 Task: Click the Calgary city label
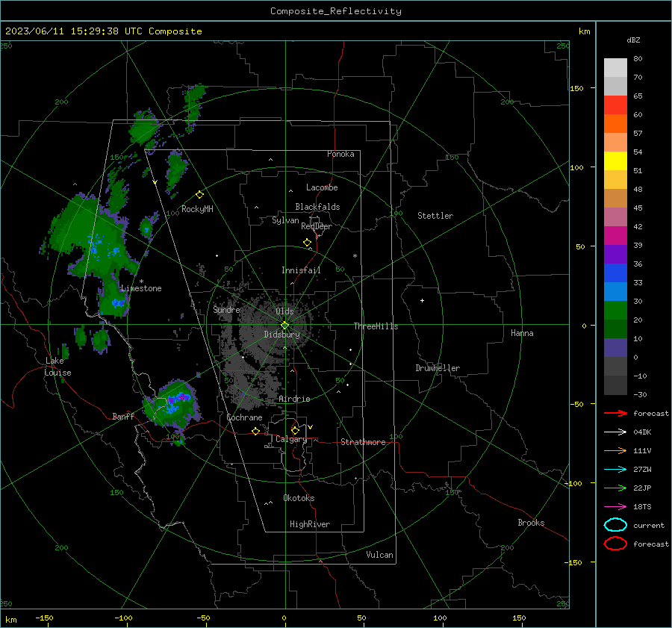tap(291, 439)
